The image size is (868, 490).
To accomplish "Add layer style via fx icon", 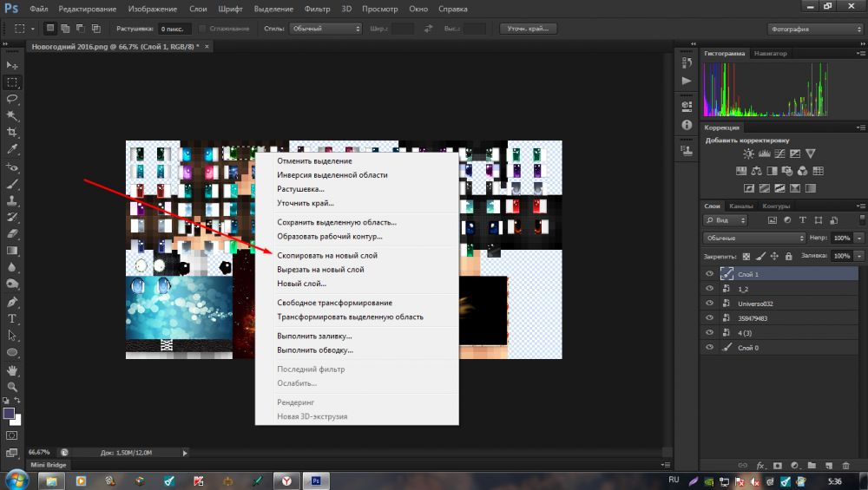I will (x=760, y=465).
